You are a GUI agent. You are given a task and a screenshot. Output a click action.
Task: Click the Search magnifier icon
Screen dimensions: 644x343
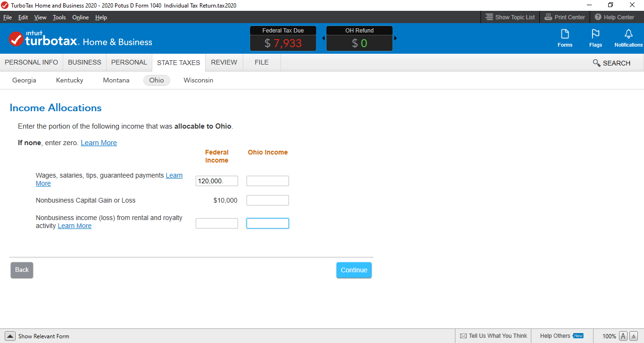pyautogui.click(x=596, y=63)
